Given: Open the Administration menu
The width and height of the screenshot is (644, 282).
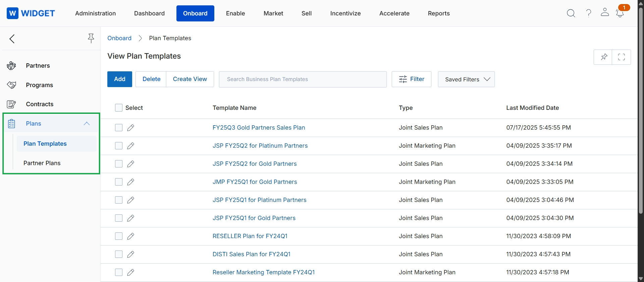Looking at the screenshot, I should pyautogui.click(x=96, y=13).
